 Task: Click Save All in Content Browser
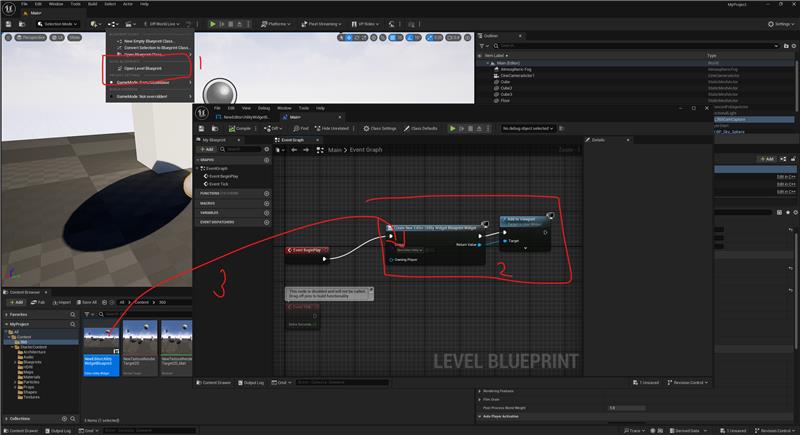click(87, 302)
